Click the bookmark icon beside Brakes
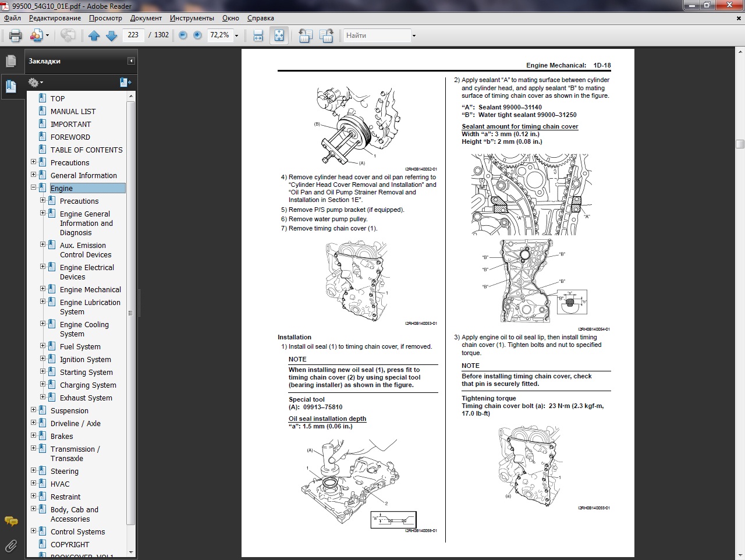The image size is (745, 560). coord(42,435)
